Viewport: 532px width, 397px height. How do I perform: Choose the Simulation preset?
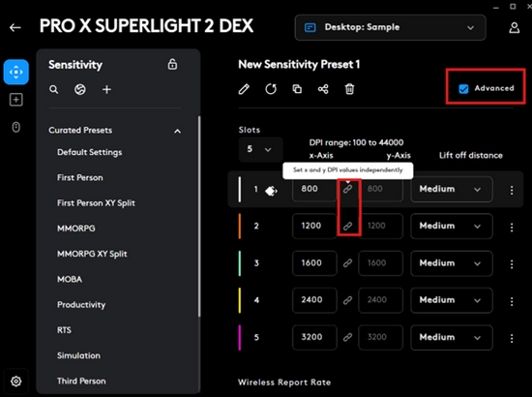point(78,355)
